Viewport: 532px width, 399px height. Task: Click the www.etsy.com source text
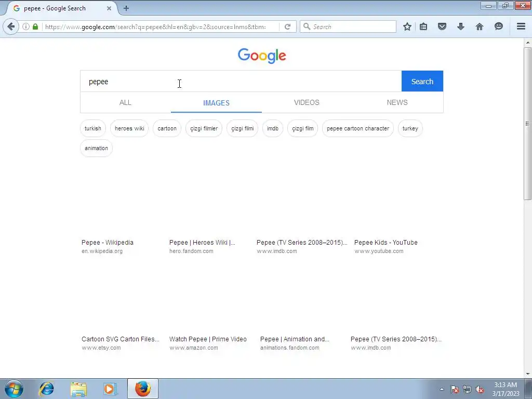101,348
